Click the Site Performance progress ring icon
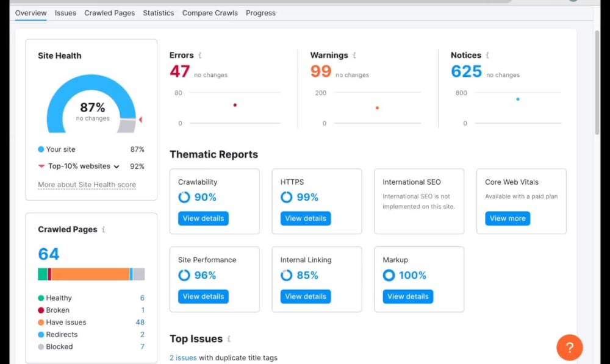This screenshot has width=610, height=364. (184, 276)
